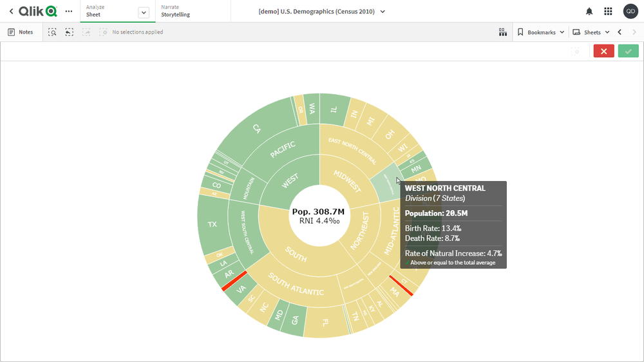The height and width of the screenshot is (362, 644).
Task: Select the TX segment in the sunburst chart
Action: [x=212, y=224]
